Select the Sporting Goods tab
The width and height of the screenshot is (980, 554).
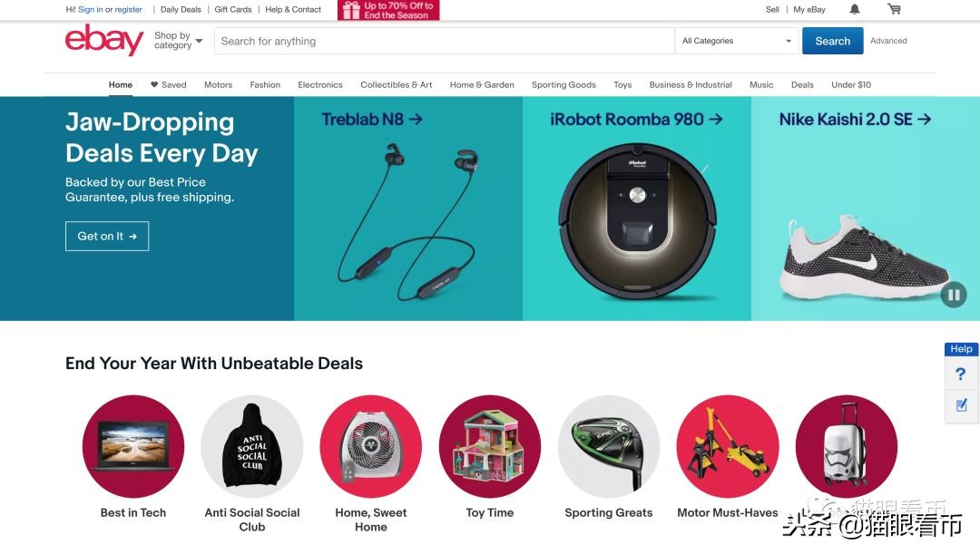click(x=563, y=85)
